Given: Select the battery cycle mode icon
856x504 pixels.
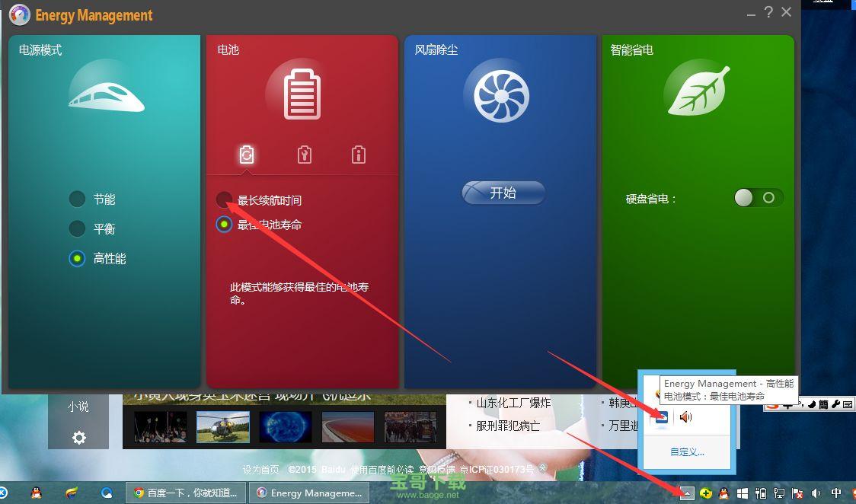Looking at the screenshot, I should [x=247, y=154].
